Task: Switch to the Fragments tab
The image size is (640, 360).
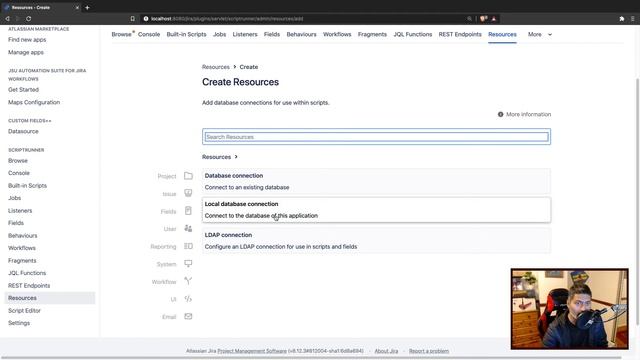Action: [372, 34]
